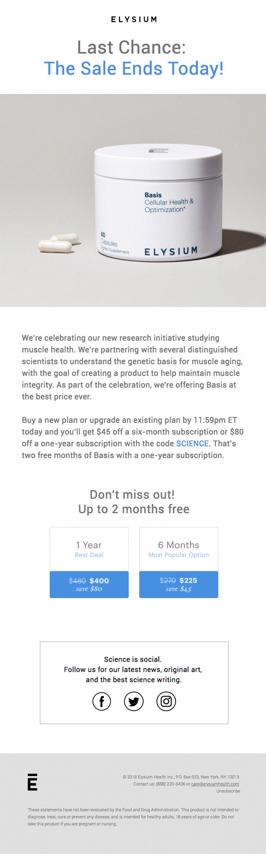Screen dimensions: 266x868
Task: Open the Basis jar product image
Action: pos(133,200)
